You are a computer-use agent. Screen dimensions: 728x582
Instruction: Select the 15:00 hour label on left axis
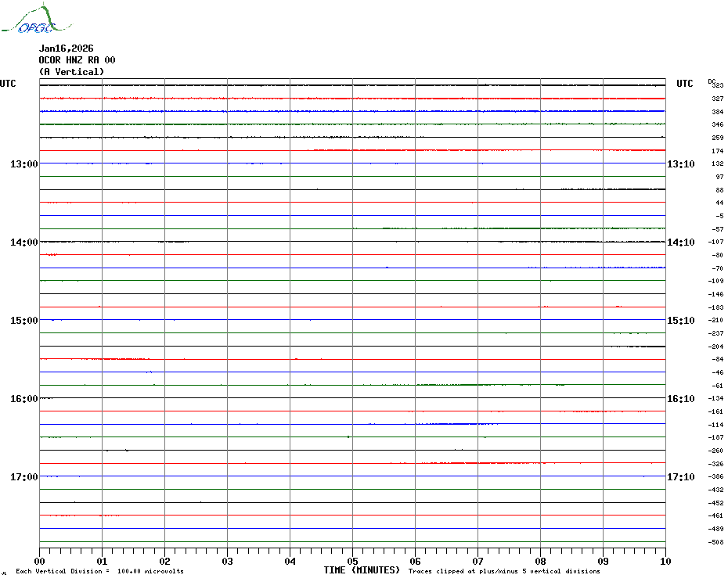(x=24, y=321)
